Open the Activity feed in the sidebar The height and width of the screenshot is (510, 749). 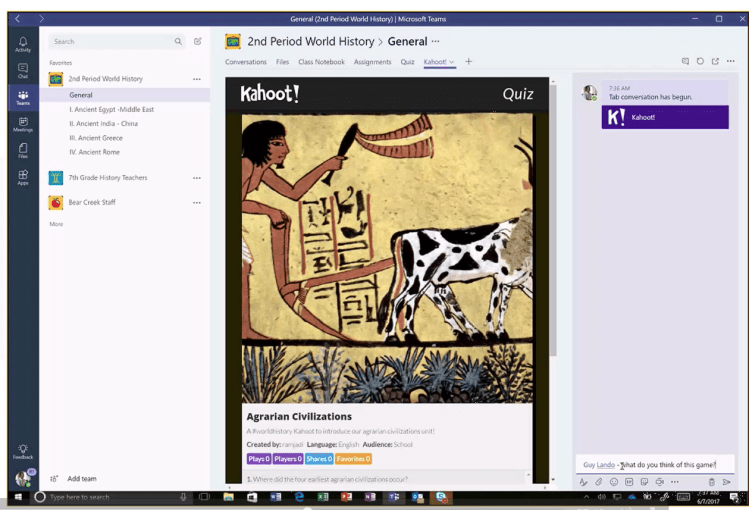[x=23, y=44]
